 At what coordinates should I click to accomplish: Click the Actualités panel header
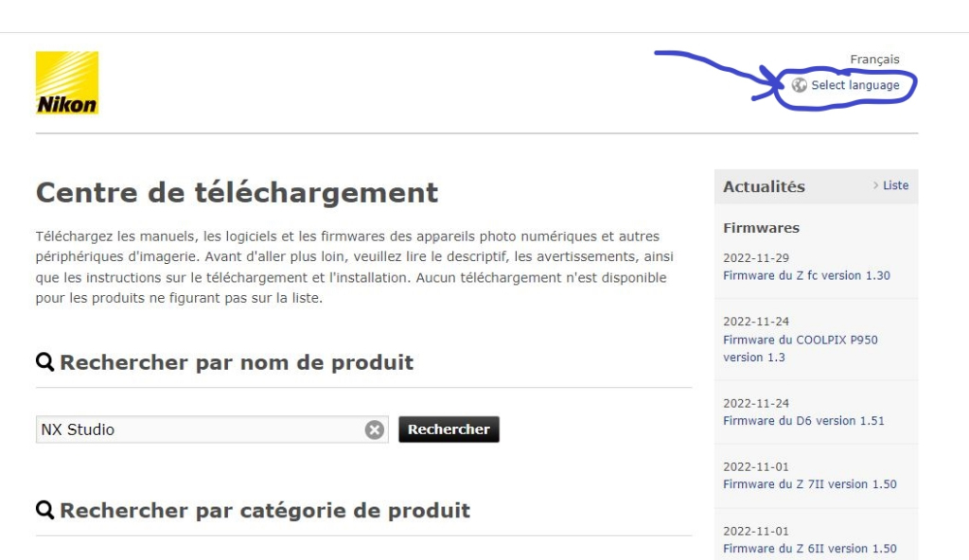765,186
